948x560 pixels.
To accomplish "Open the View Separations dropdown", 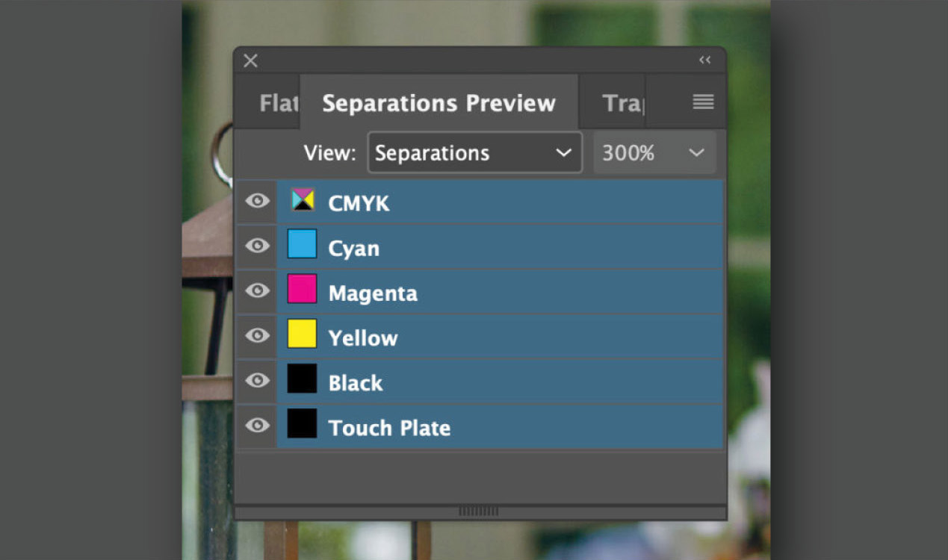I will tap(474, 153).
